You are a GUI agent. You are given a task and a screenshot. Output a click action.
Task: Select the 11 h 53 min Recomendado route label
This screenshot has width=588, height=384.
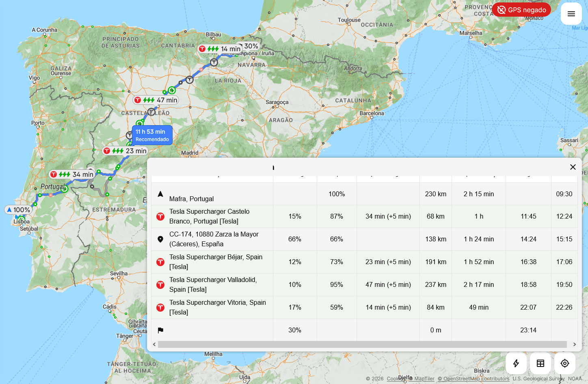click(152, 135)
